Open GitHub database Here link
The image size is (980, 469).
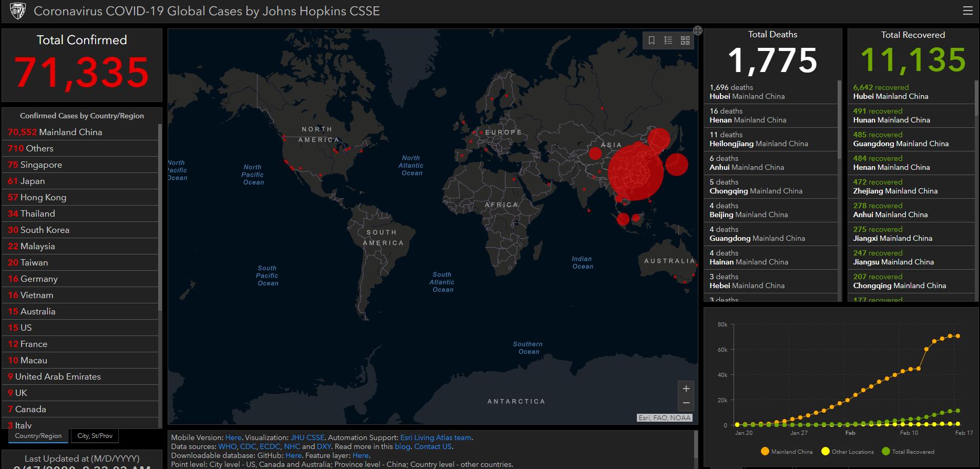click(x=293, y=455)
